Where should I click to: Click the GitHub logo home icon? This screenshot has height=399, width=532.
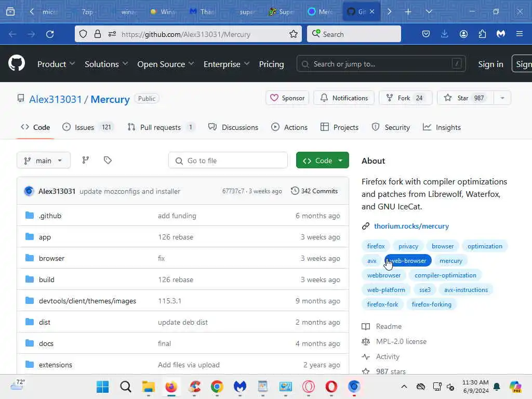pos(17,63)
